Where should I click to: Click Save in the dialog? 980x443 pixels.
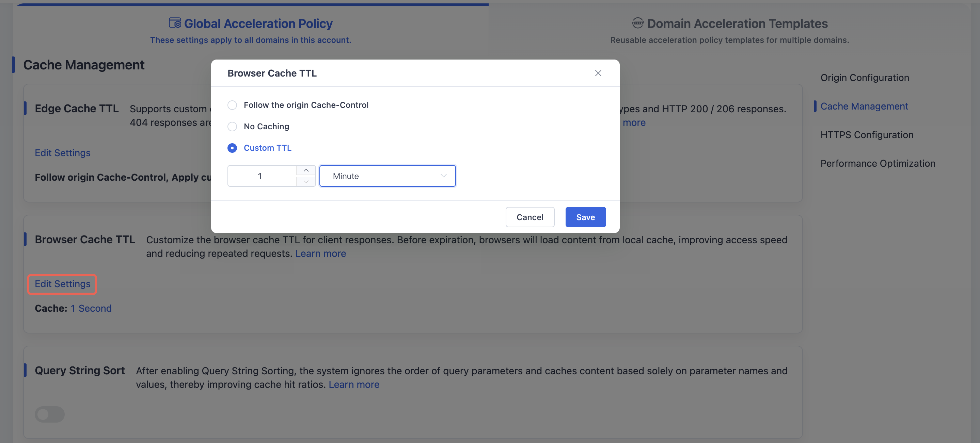coord(585,217)
